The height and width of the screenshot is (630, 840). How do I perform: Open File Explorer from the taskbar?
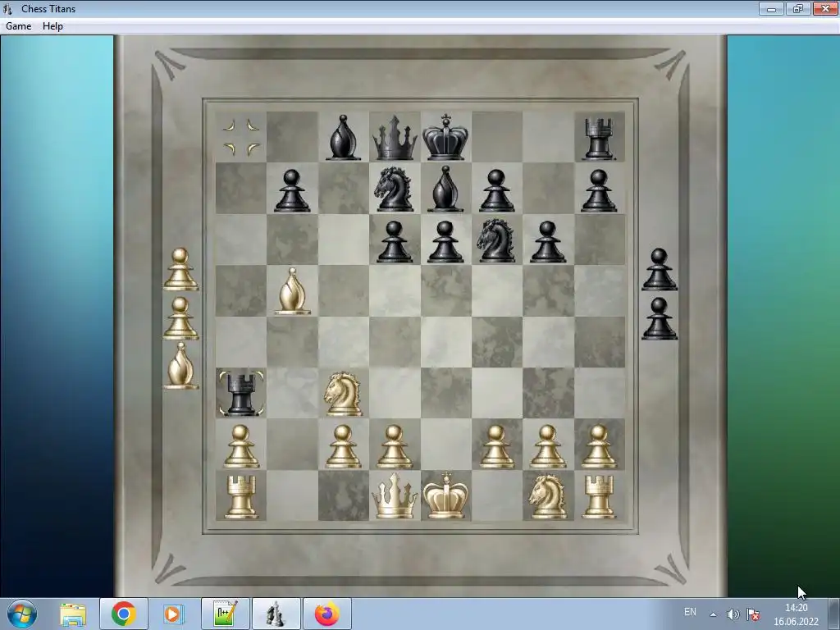point(73,614)
